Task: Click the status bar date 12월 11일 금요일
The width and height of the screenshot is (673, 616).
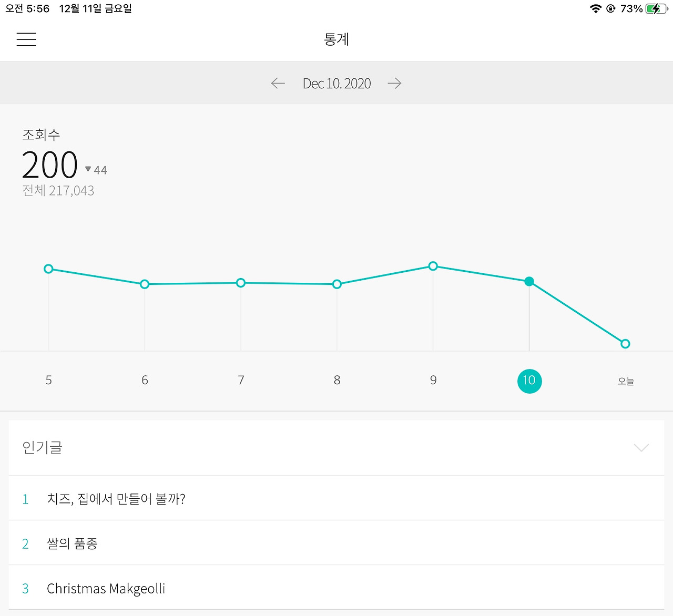Action: pyautogui.click(x=96, y=8)
